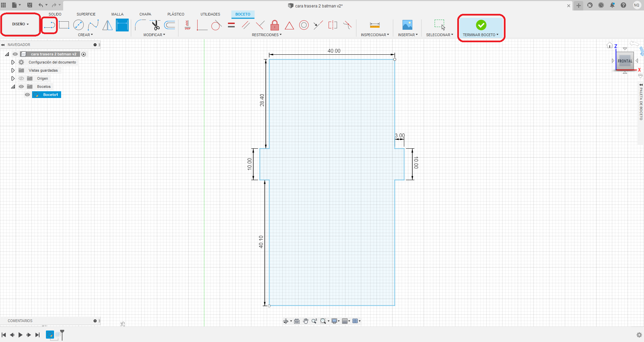Apply the Equal constraint
This screenshot has height=342, width=644.
(x=231, y=25)
